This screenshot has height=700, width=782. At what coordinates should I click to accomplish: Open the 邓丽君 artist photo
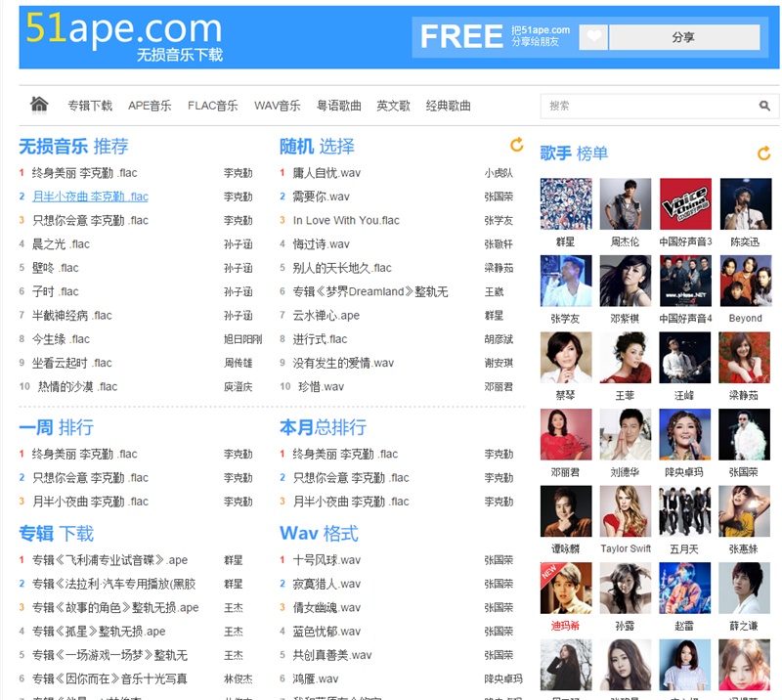click(566, 435)
